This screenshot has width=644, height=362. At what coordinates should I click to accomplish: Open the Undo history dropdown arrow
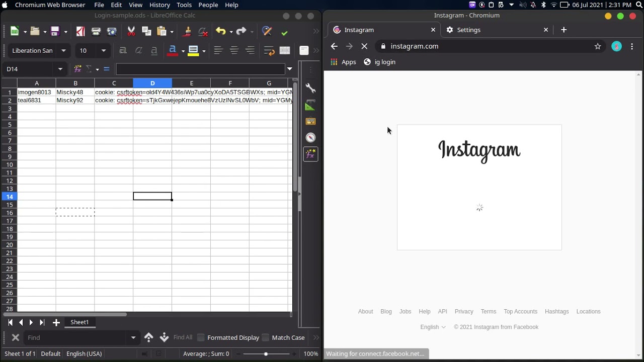coord(231,32)
